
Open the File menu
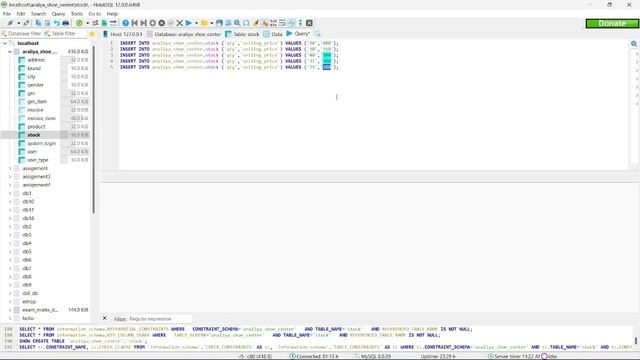pos(7,14)
